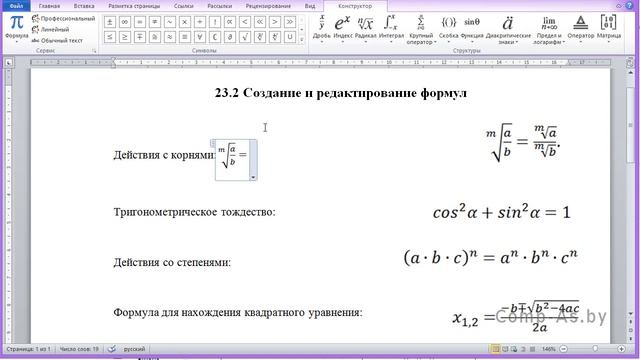The height and width of the screenshot is (360, 640).
Task: Click the 146% zoom level
Action: (549, 349)
